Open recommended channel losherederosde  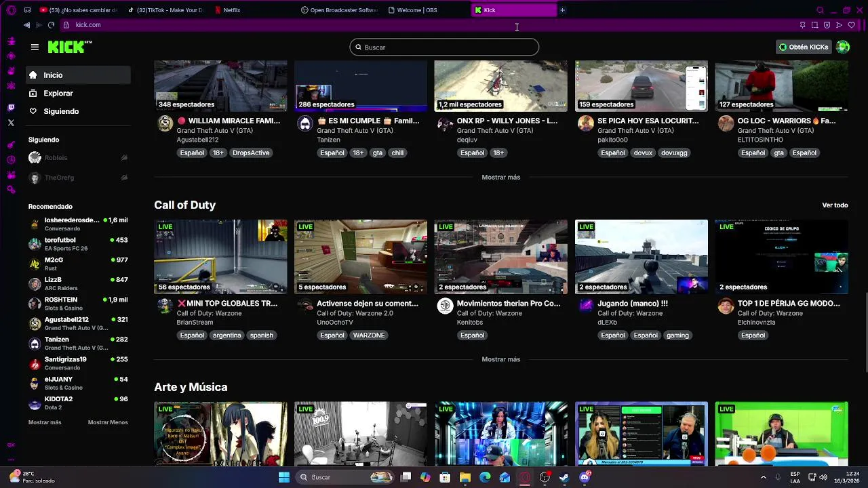[78, 224]
